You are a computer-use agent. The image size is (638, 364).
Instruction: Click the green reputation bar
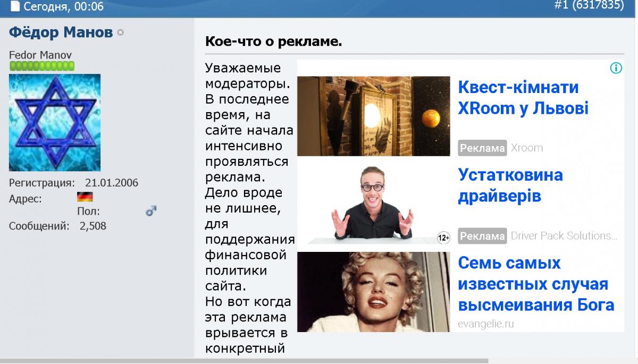42,66
